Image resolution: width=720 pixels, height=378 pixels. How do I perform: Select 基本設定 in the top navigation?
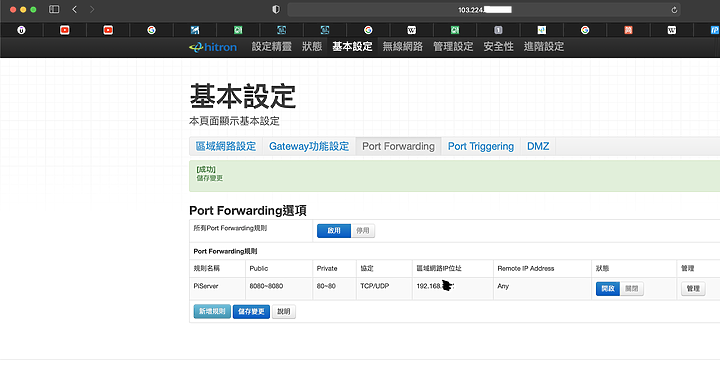pos(352,46)
